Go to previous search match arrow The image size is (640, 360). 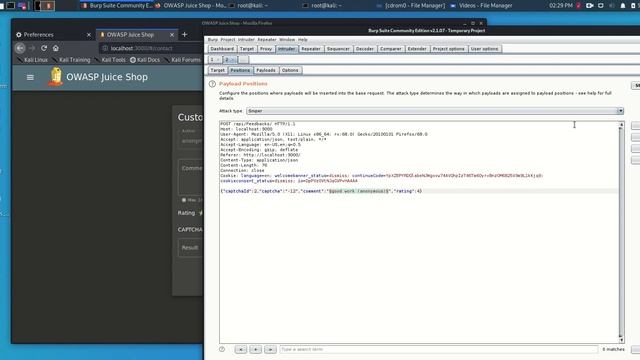(241, 349)
